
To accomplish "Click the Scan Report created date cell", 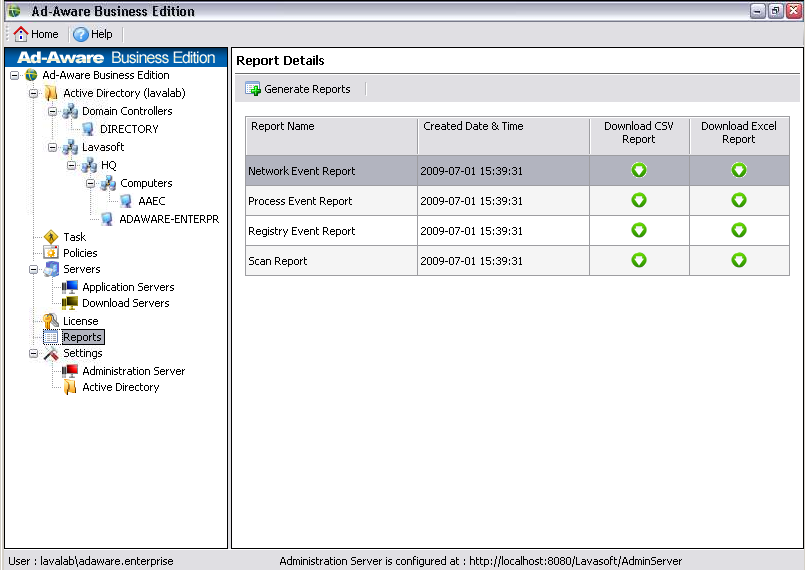I will tap(503, 260).
